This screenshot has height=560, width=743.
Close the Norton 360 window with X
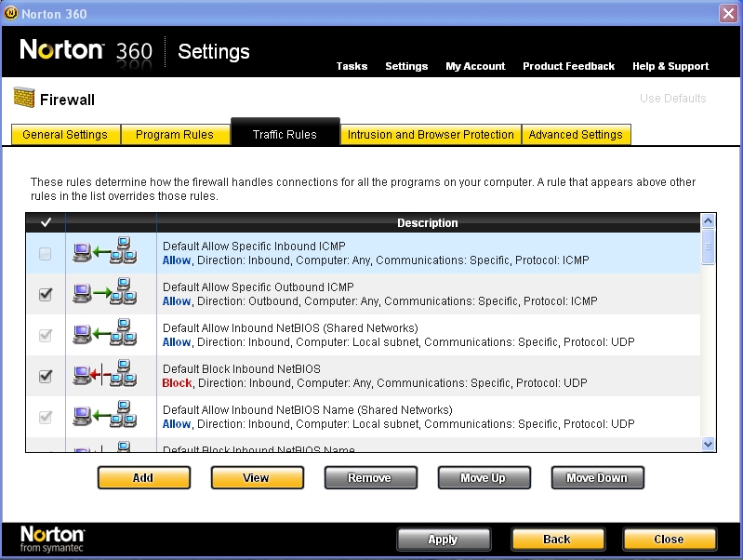pyautogui.click(x=728, y=13)
